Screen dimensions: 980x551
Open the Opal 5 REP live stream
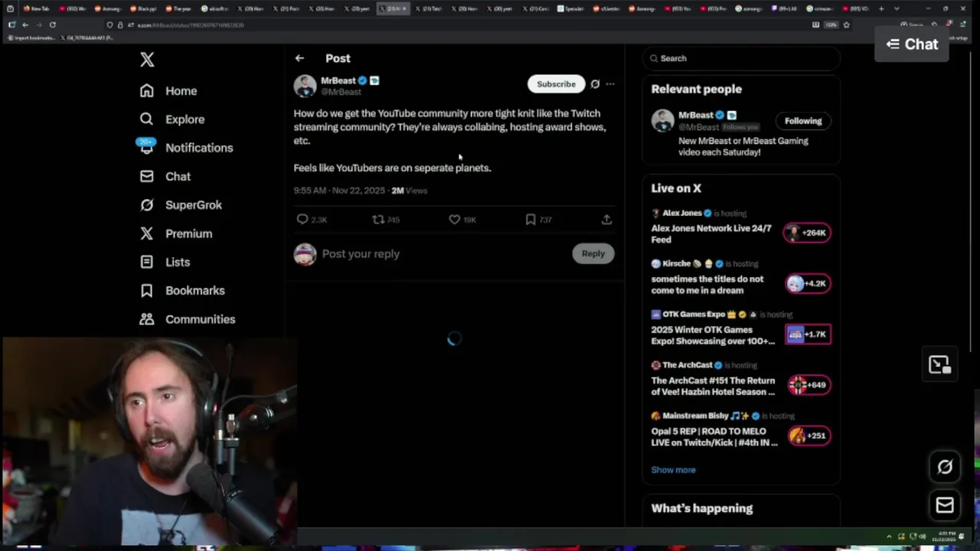pos(714,436)
